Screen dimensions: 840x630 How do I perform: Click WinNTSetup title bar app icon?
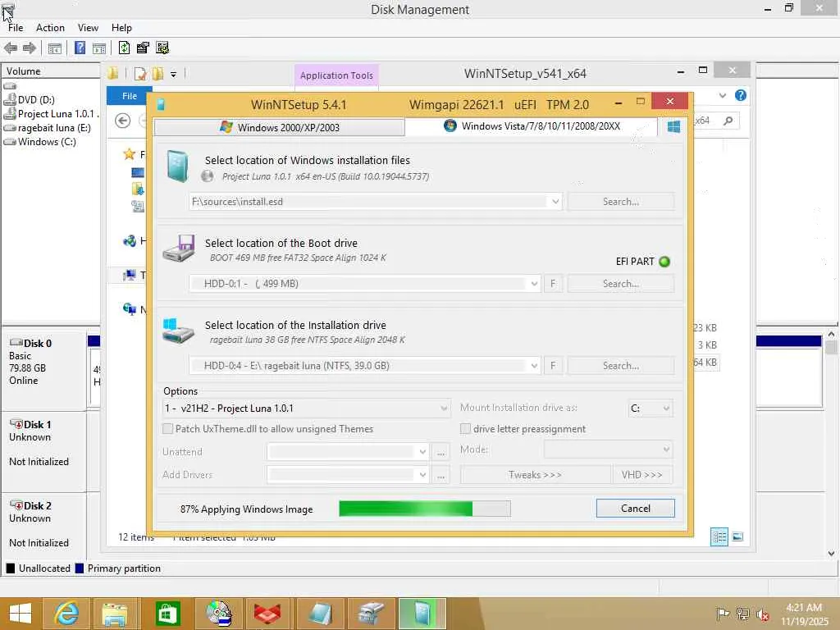[161, 104]
